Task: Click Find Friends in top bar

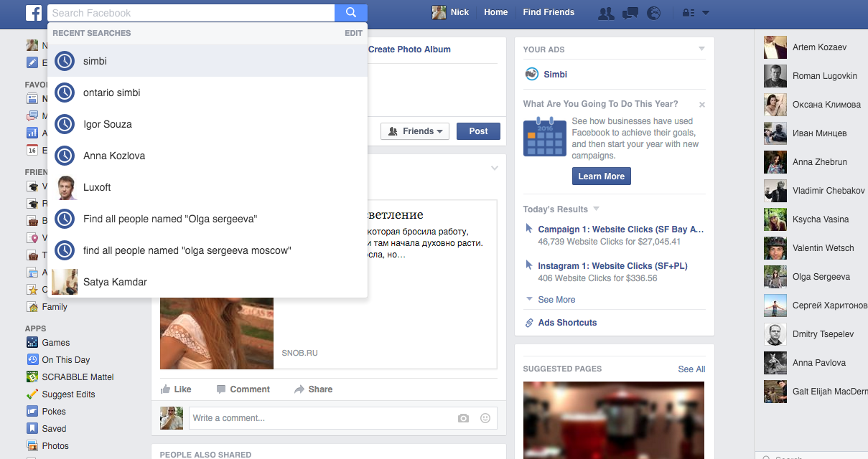Action: pyautogui.click(x=549, y=12)
